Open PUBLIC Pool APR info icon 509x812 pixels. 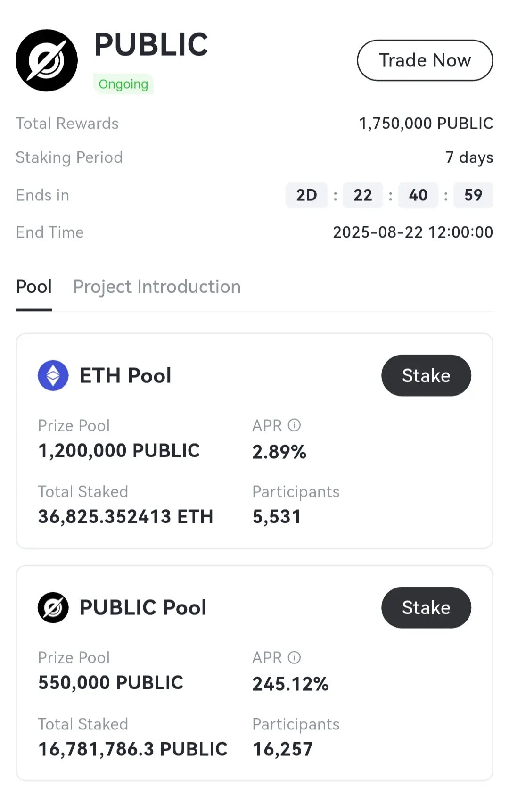tap(294, 657)
